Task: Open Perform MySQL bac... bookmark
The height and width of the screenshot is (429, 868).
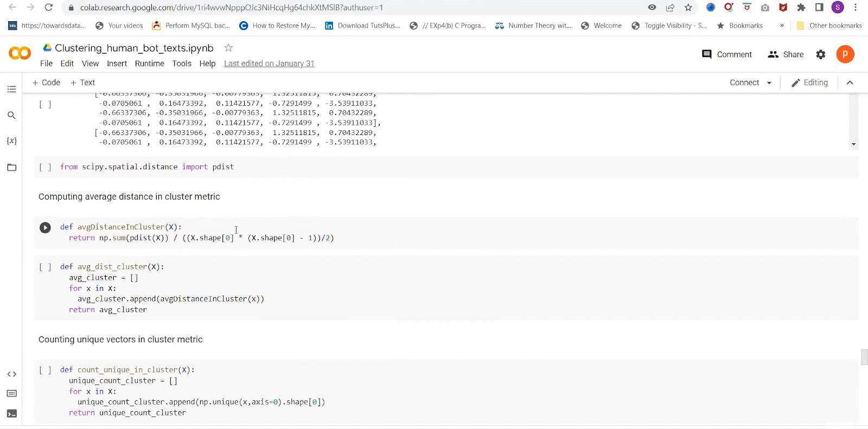Action: click(x=192, y=25)
